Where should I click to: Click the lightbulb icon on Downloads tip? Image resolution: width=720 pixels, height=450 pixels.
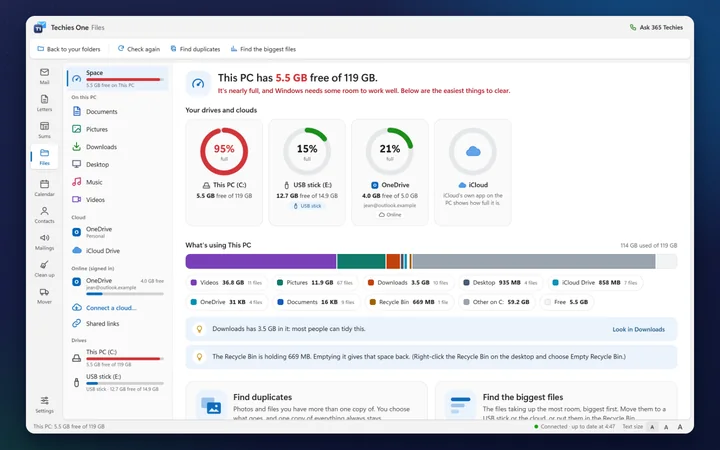[199, 329]
